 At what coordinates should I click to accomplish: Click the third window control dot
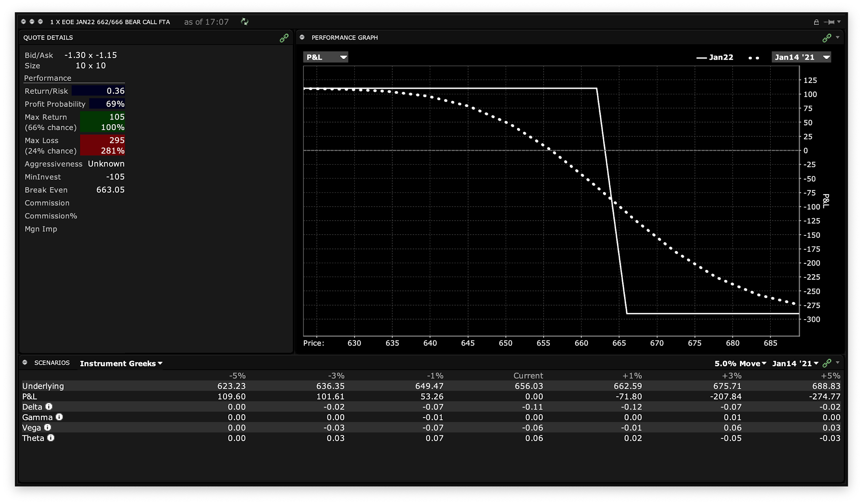[40, 21]
